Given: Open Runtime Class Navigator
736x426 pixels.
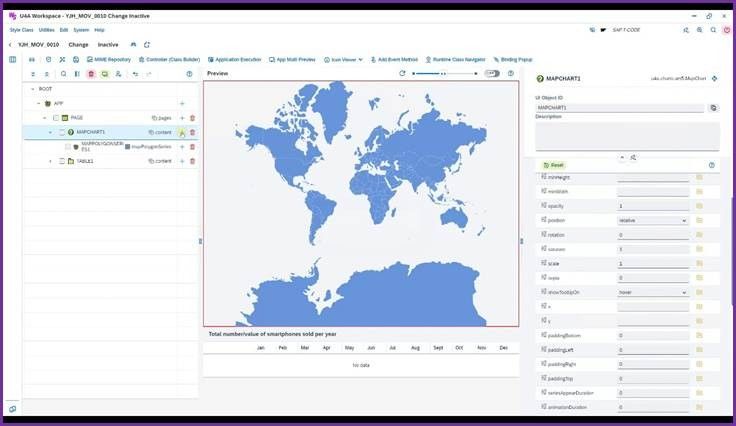Looking at the screenshot, I should tap(455, 60).
